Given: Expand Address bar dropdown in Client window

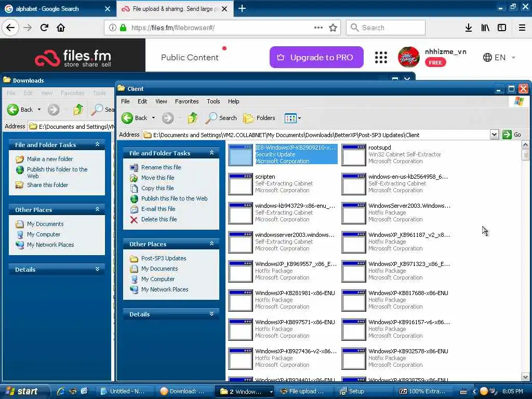Looking at the screenshot, I should tap(494, 135).
